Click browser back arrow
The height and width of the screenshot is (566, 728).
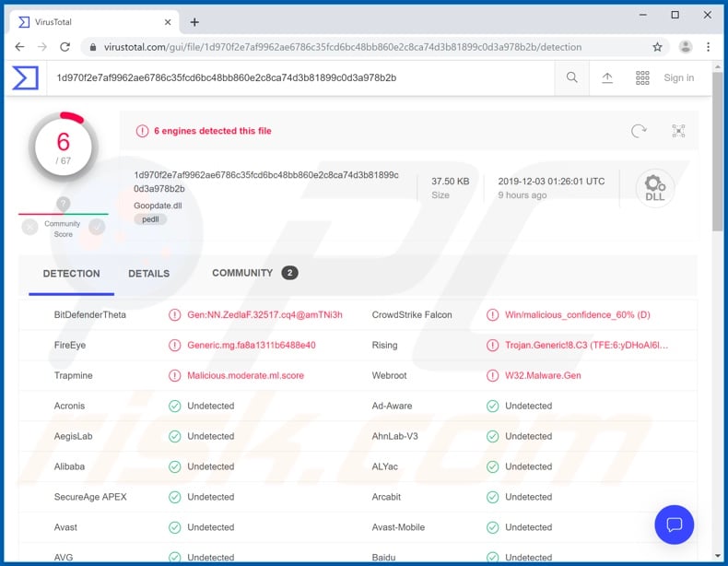click(19, 47)
